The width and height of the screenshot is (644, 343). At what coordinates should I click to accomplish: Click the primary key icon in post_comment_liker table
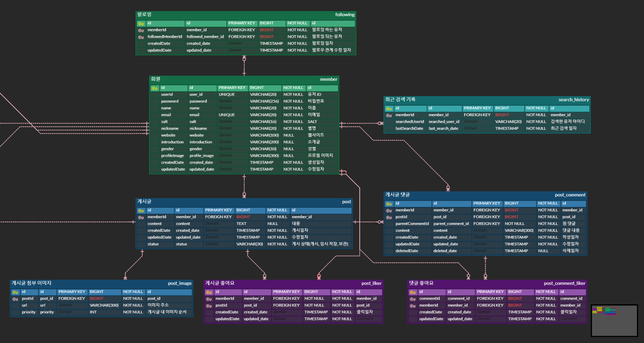pos(413,292)
